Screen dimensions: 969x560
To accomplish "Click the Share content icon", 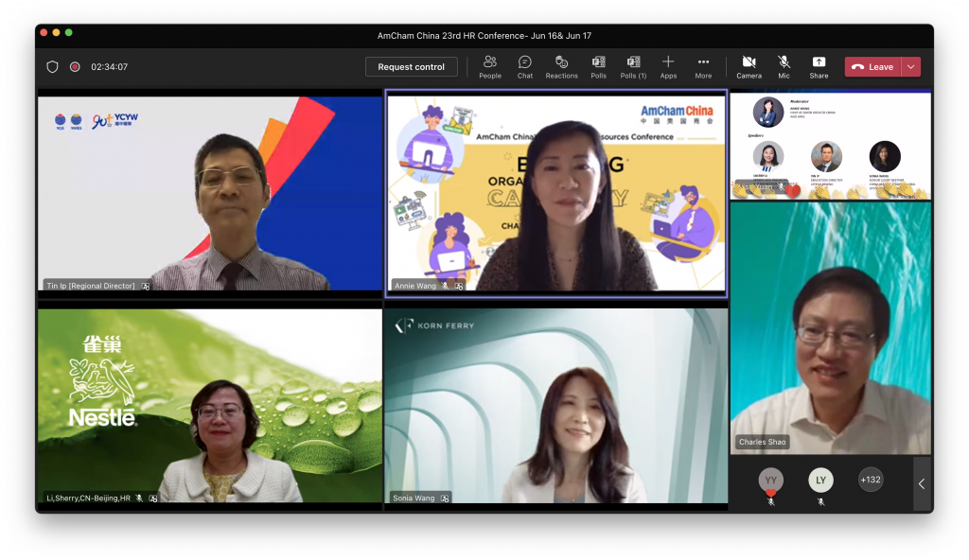I will [x=819, y=66].
